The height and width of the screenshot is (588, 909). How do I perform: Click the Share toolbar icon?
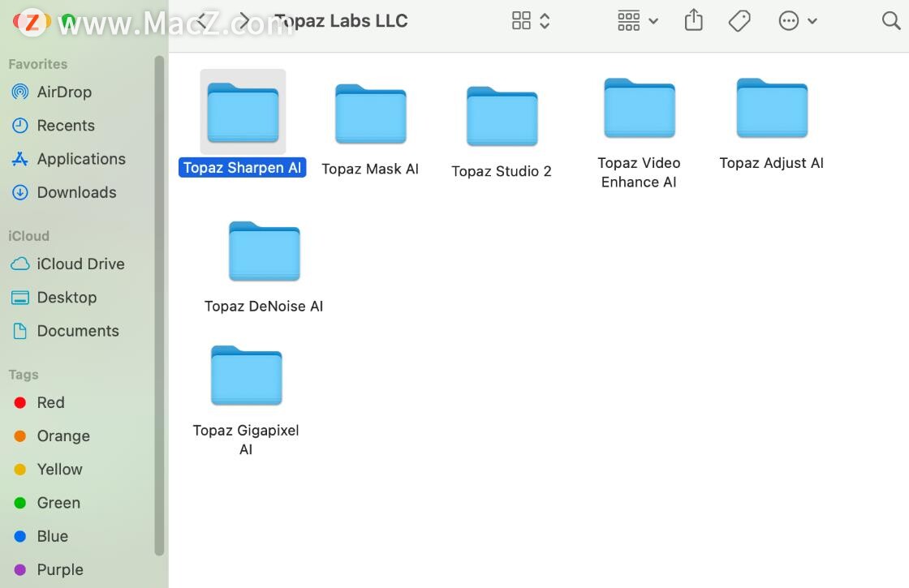(x=693, y=21)
